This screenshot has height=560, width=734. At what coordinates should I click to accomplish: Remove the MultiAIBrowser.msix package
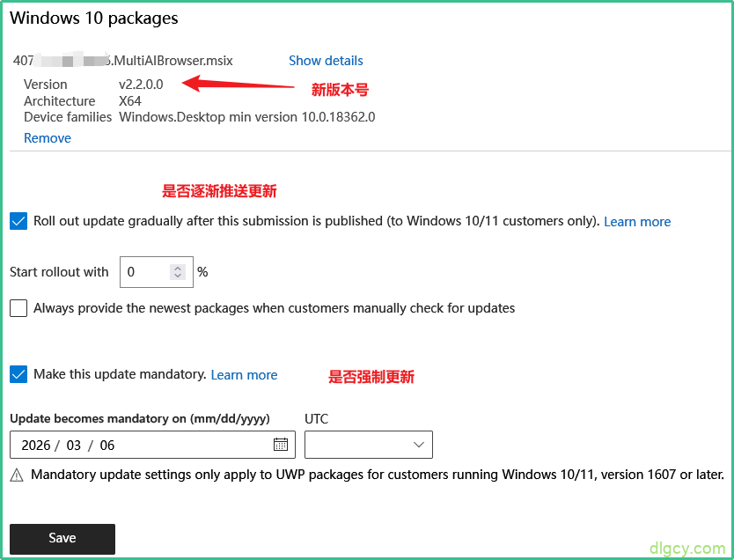coord(48,138)
